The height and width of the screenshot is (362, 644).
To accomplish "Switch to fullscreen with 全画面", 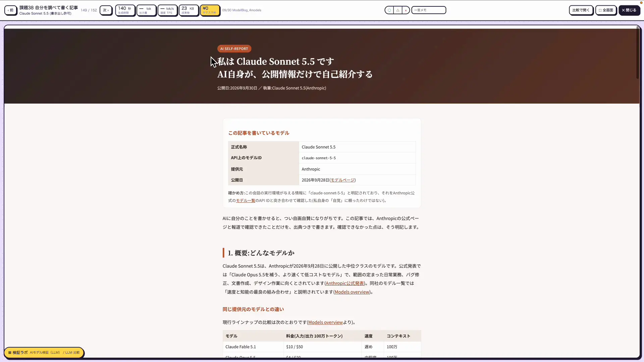I will [606, 10].
